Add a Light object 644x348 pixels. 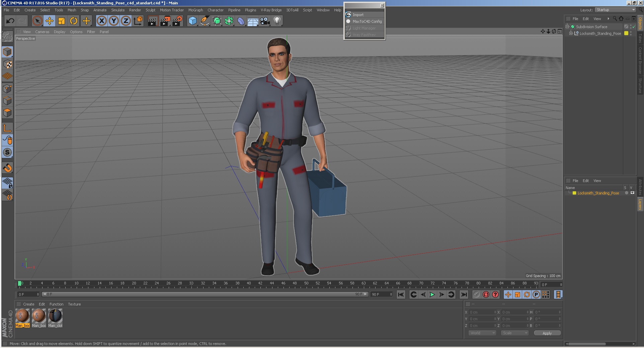(x=277, y=21)
